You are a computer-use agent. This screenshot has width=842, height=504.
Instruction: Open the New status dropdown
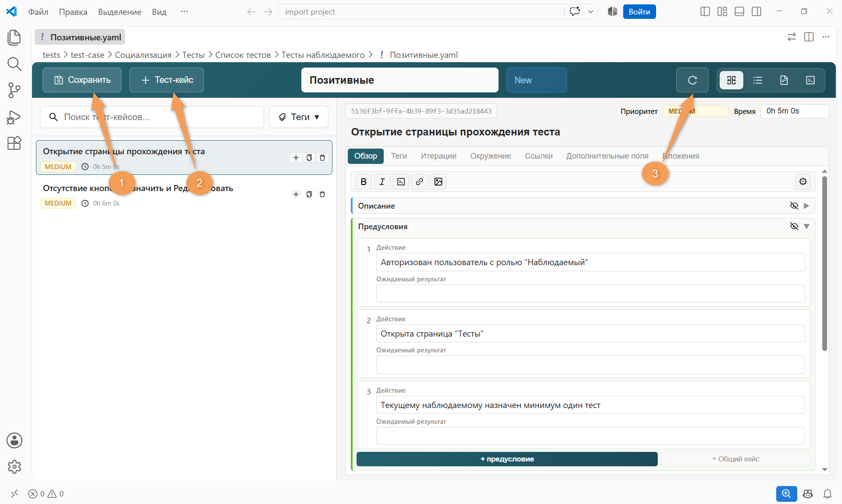click(536, 80)
